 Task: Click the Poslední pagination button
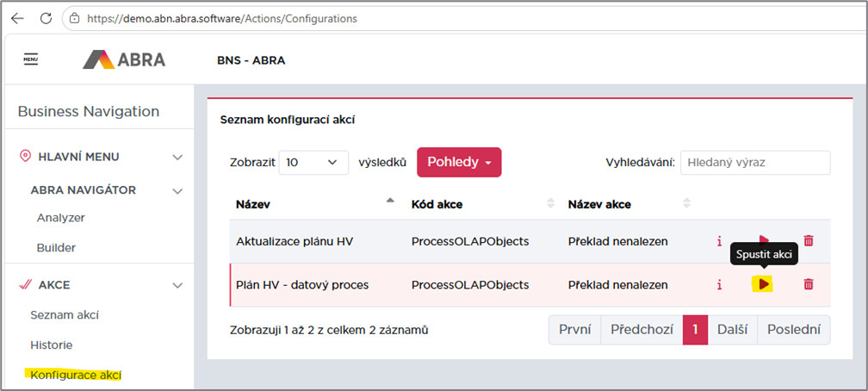coord(794,330)
